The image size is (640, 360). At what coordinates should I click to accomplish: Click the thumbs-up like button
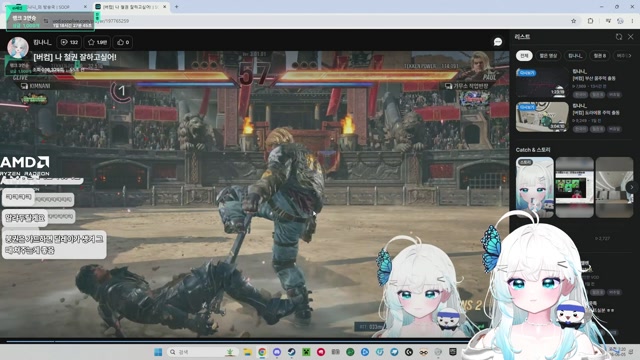123,42
